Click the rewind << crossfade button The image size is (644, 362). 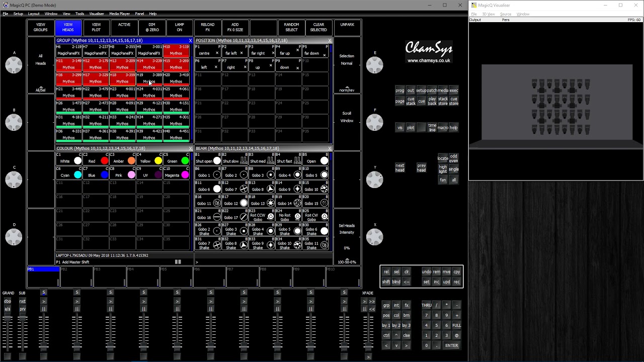(372, 309)
